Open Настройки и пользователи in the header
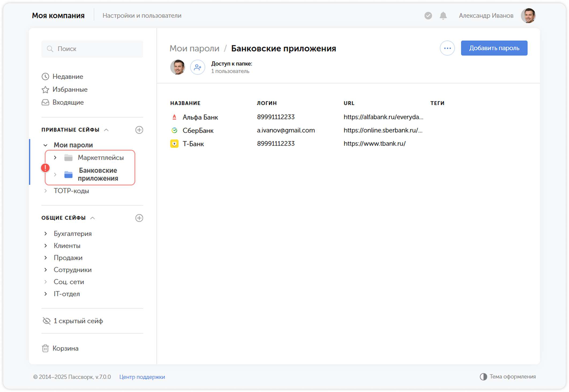Viewport: 569px width, 392px height. pyautogui.click(x=142, y=16)
